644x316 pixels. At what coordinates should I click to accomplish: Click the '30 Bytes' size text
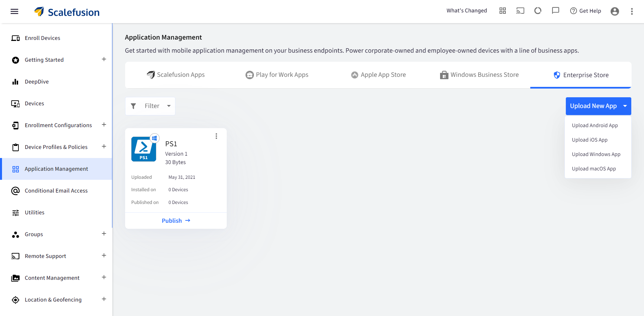[x=175, y=162]
